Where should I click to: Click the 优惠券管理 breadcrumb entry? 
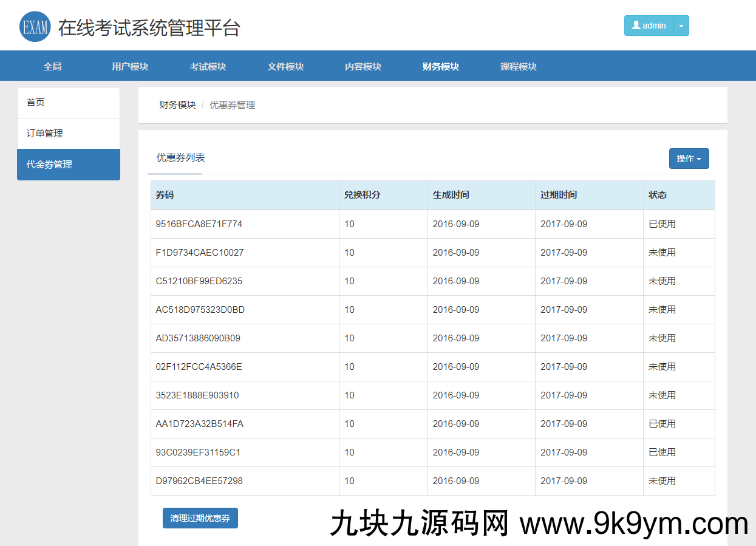[232, 104]
